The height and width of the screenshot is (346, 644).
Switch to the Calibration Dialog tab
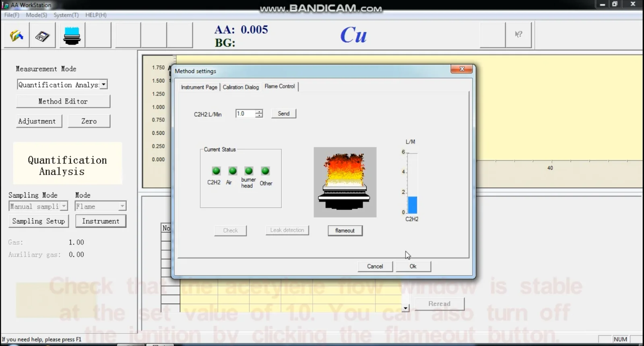point(241,87)
